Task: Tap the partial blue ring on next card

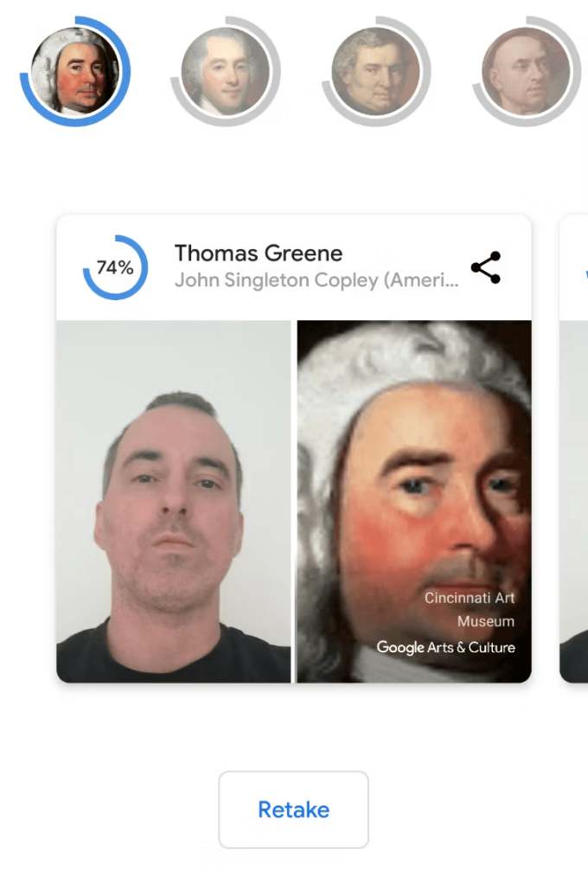Action: click(586, 275)
